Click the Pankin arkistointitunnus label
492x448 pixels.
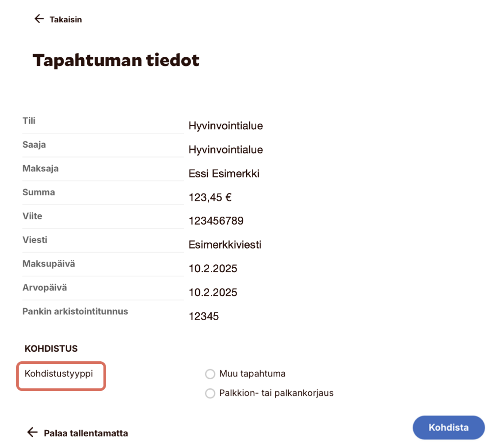coord(75,311)
